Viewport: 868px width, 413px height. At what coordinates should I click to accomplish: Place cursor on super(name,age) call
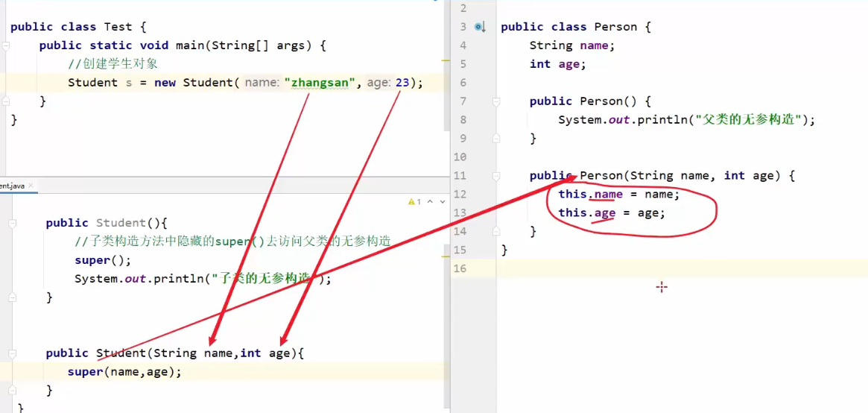pos(124,372)
